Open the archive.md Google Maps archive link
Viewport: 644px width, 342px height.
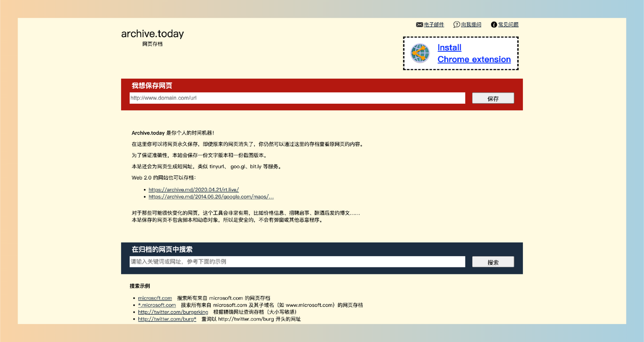[x=211, y=197]
